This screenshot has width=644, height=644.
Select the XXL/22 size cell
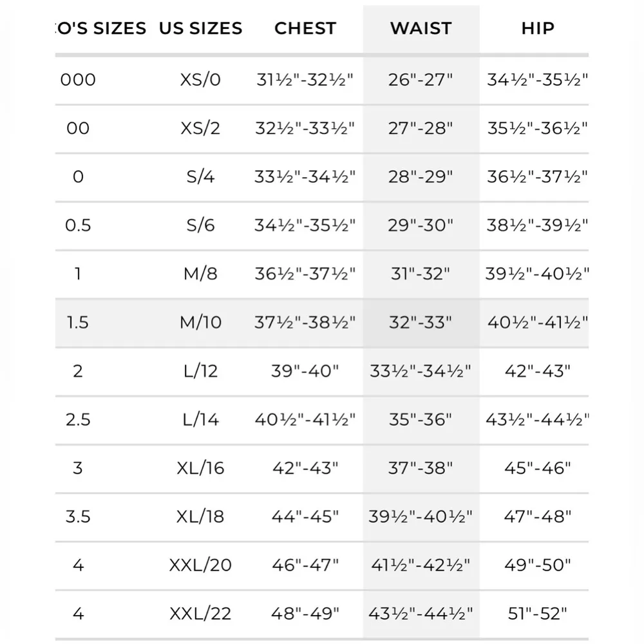click(x=201, y=614)
